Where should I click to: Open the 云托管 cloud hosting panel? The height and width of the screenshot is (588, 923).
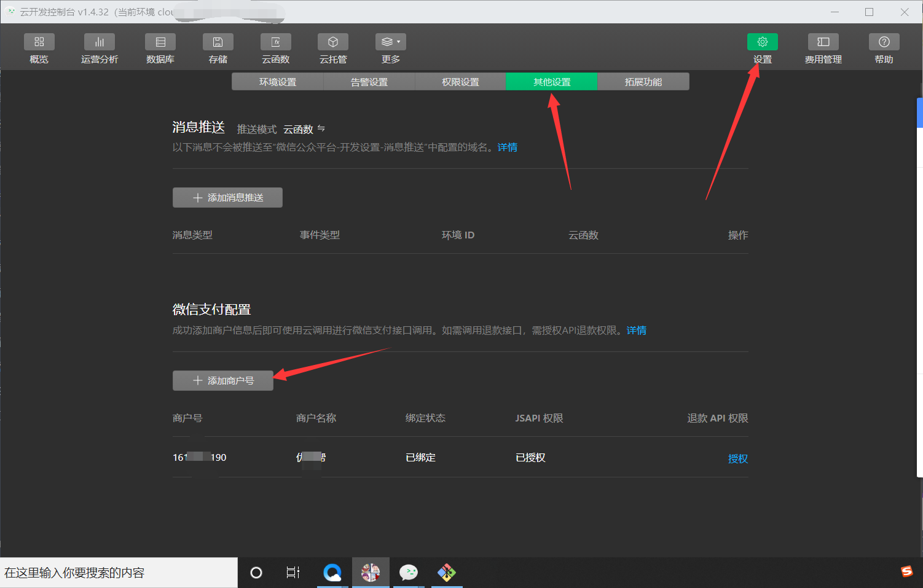[332, 48]
